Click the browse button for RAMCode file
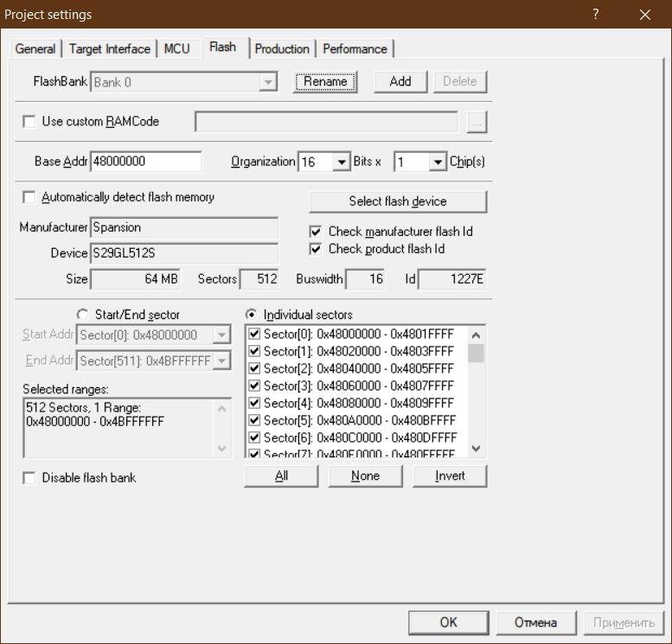This screenshot has height=644, width=672. click(477, 122)
